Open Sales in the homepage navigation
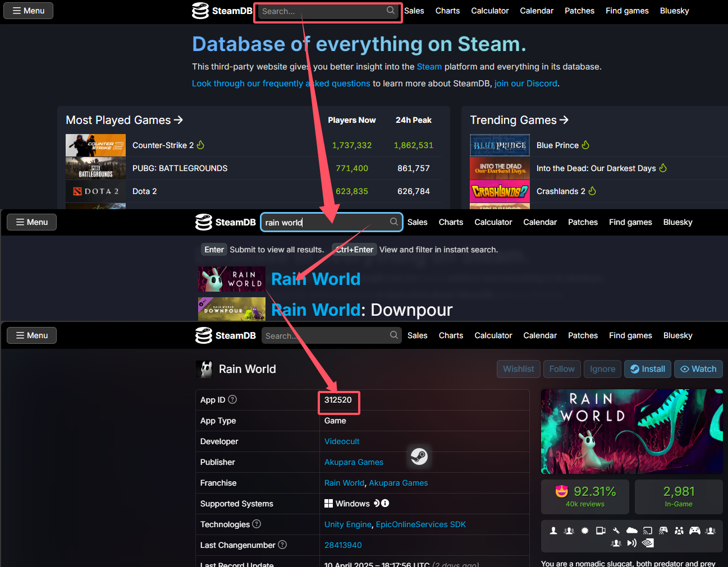The height and width of the screenshot is (567, 728). pos(414,11)
